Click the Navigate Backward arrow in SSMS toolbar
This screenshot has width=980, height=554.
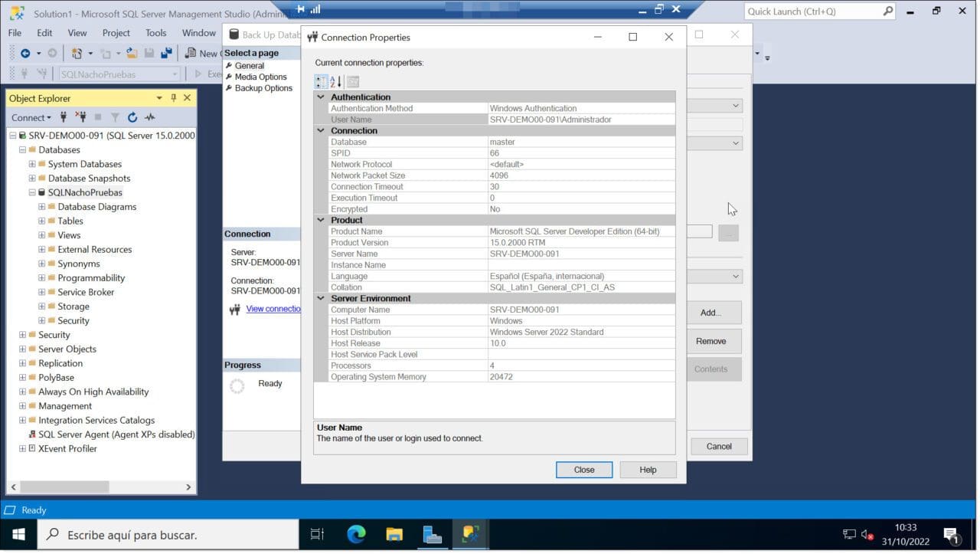tap(25, 53)
